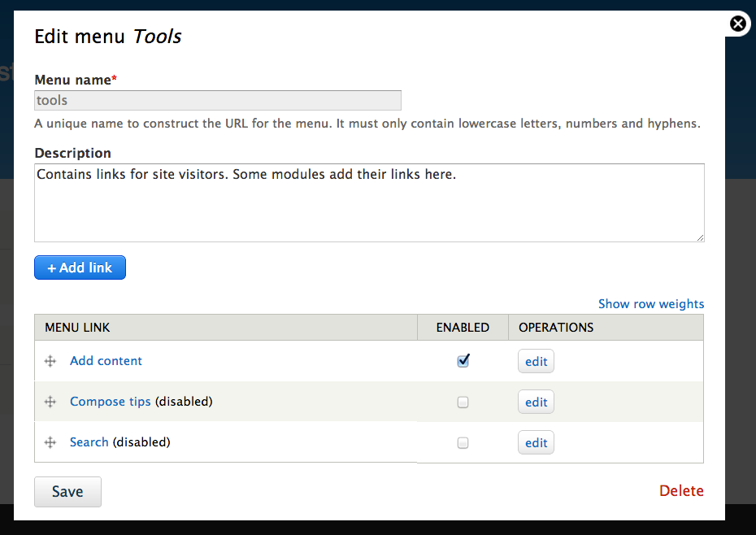Edit the Search menu link

click(537, 442)
